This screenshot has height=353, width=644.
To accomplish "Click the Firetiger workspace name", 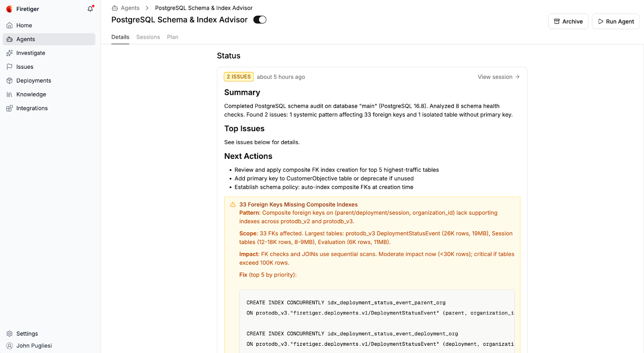I will click(28, 9).
